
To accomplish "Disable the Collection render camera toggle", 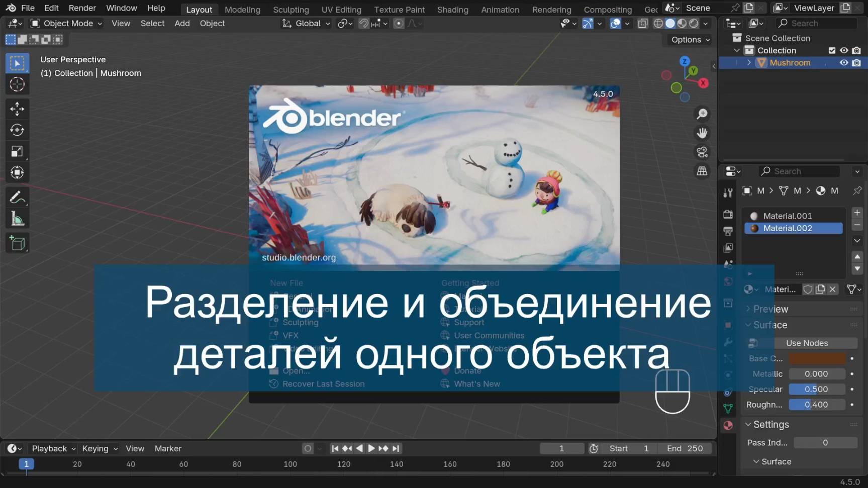I will [x=856, y=50].
